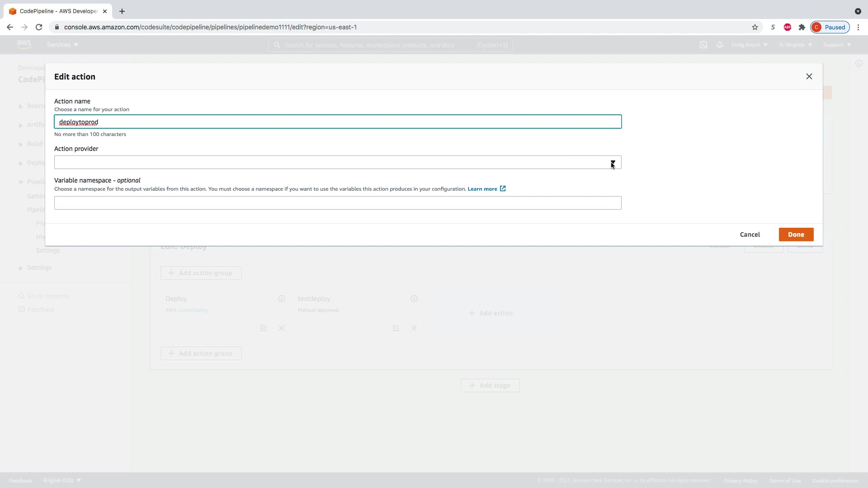Cancel the Edit action dialog
Viewport: 868px width, 488px height.
(x=750, y=235)
